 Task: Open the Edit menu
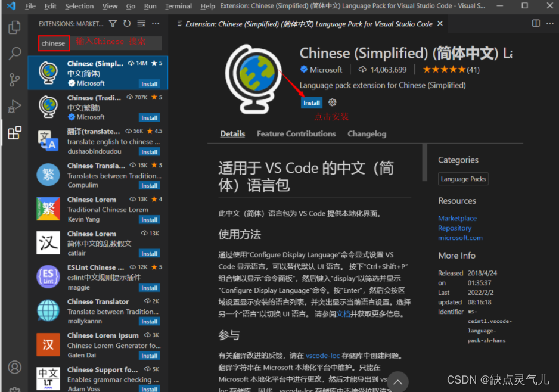tap(50, 6)
